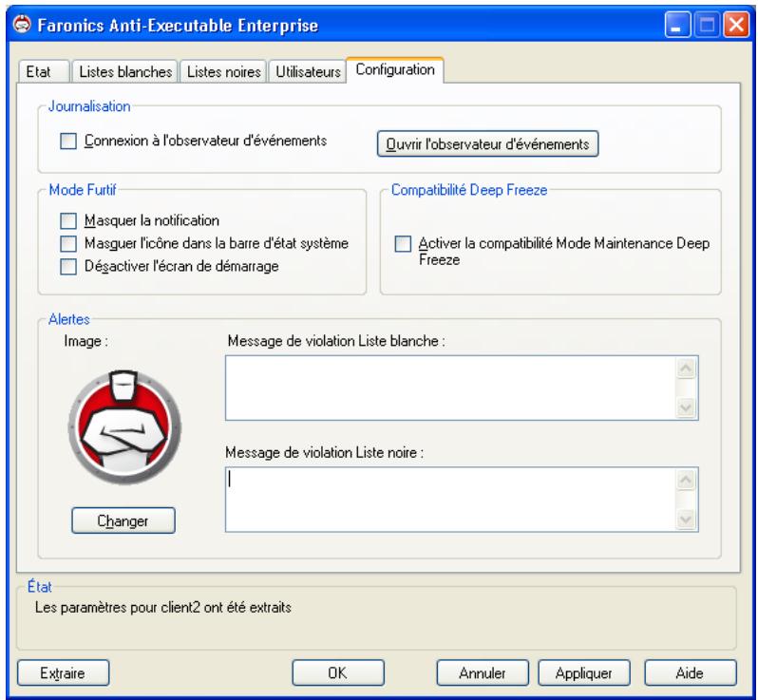
Task: Click the Changer image button
Action: point(123,520)
